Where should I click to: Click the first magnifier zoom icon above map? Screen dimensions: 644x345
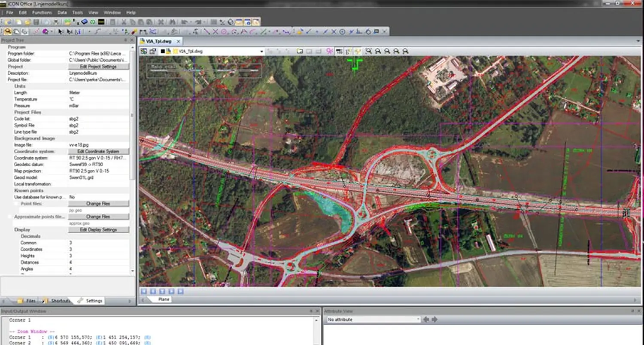368,51
